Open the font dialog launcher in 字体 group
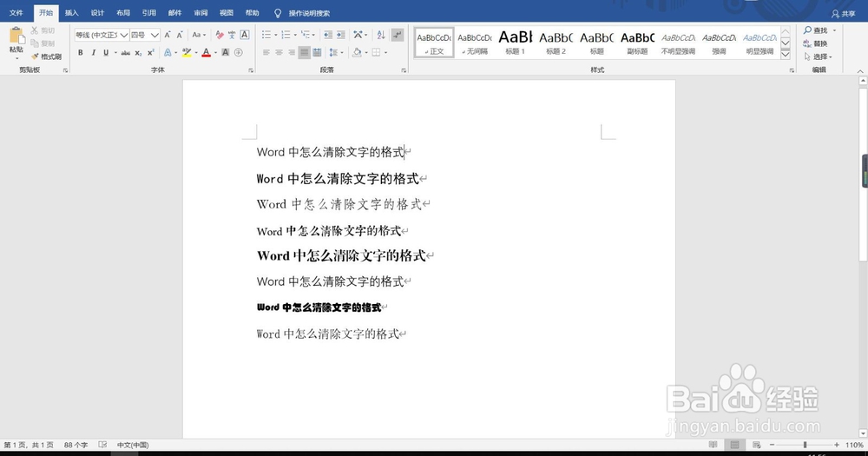Screen dimensions: 868x456 [251, 70]
